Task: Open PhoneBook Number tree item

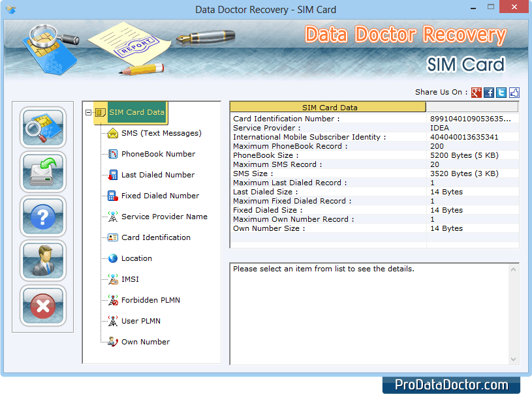Action: (x=158, y=154)
